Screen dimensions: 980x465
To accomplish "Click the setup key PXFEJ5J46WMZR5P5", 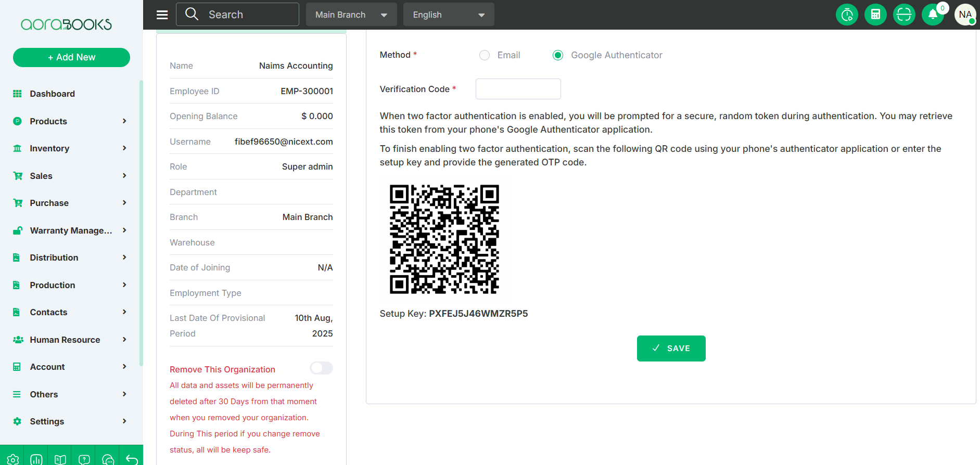I will pyautogui.click(x=478, y=314).
